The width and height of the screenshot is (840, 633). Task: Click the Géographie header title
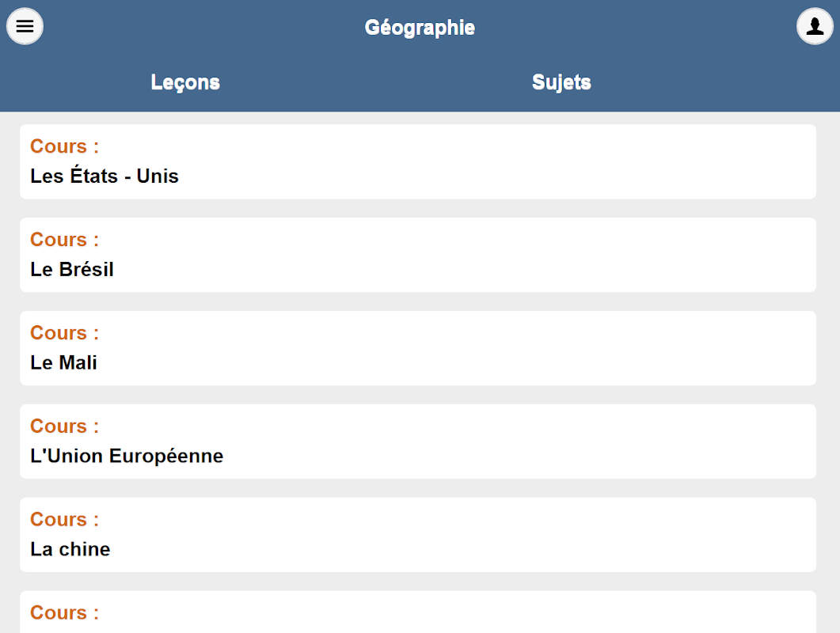click(x=420, y=28)
